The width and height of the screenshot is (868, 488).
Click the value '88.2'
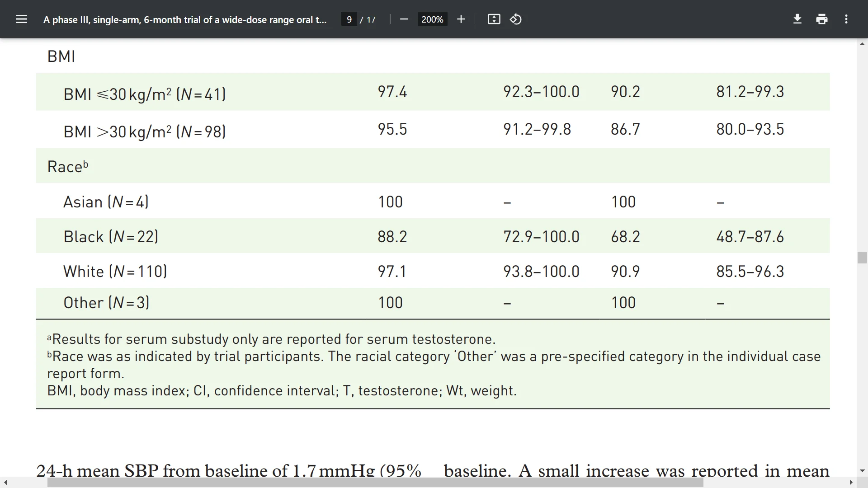click(x=392, y=237)
